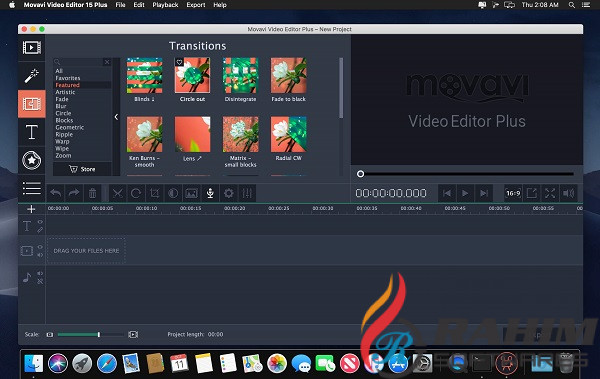This screenshot has height=379, width=600.
Task: Select the Crop tool
Action: point(154,193)
